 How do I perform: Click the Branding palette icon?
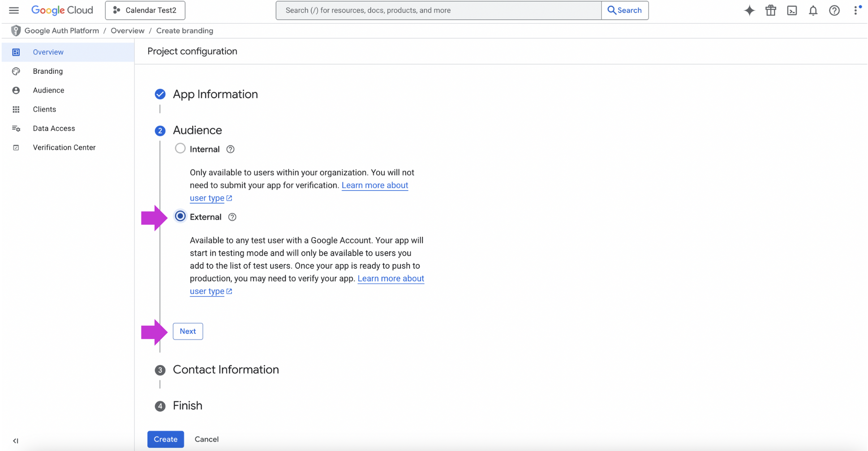(16, 71)
